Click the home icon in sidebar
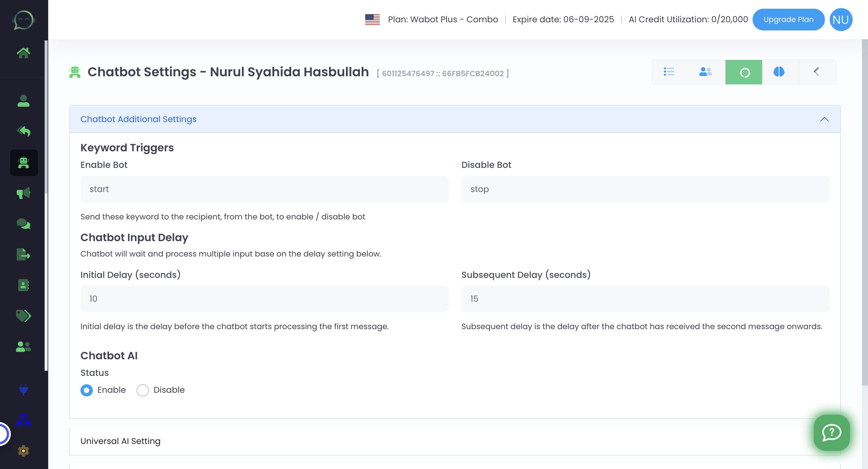This screenshot has height=469, width=868. (23, 53)
